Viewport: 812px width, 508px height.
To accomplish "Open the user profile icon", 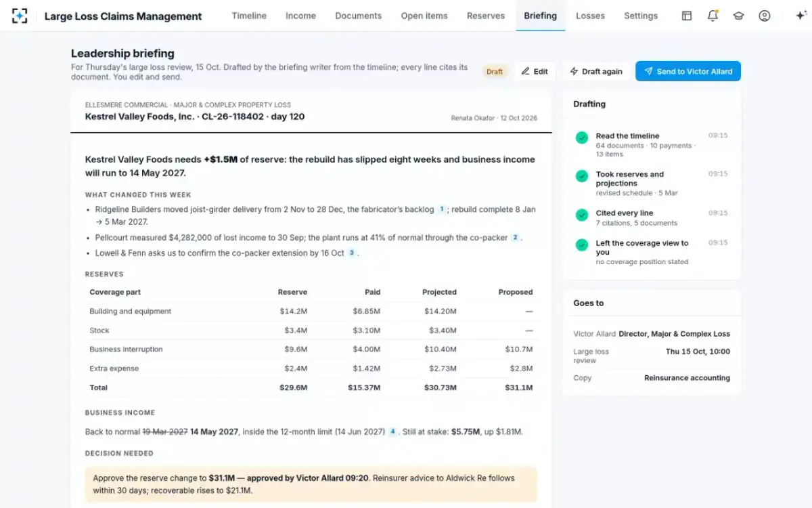I will click(x=765, y=16).
